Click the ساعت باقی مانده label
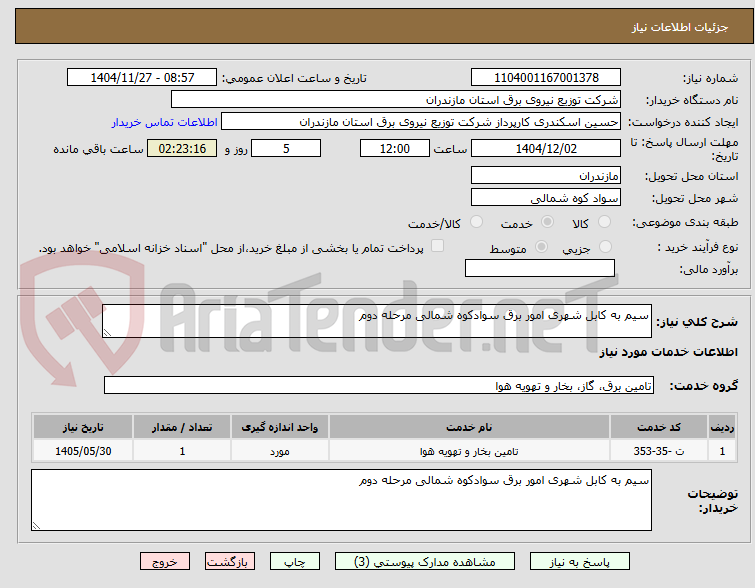 click(98, 149)
